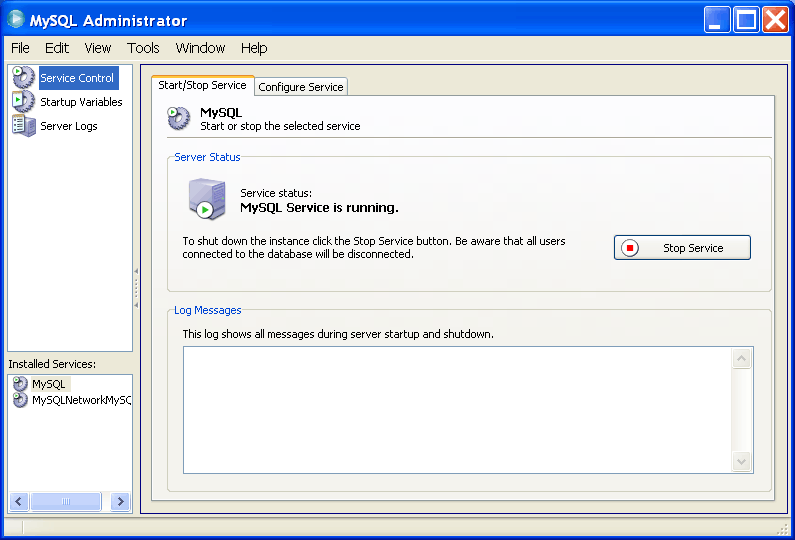Open the Window menu
795x540 pixels.
(200, 48)
